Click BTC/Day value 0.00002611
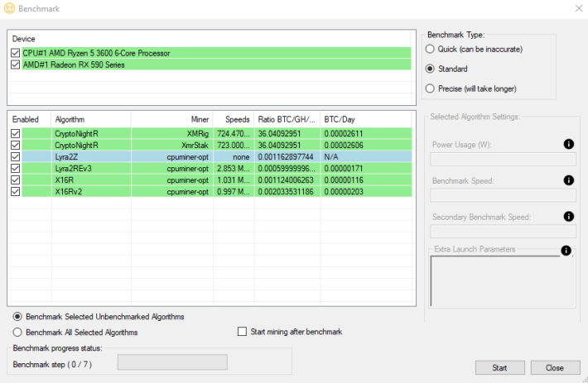The width and height of the screenshot is (588, 383). click(344, 134)
